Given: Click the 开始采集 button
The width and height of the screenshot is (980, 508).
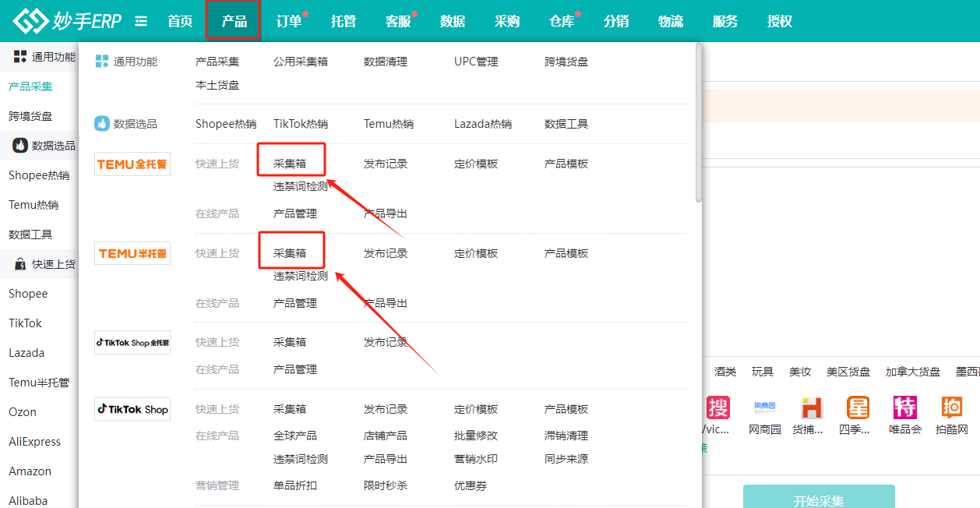Looking at the screenshot, I should coord(819,496).
